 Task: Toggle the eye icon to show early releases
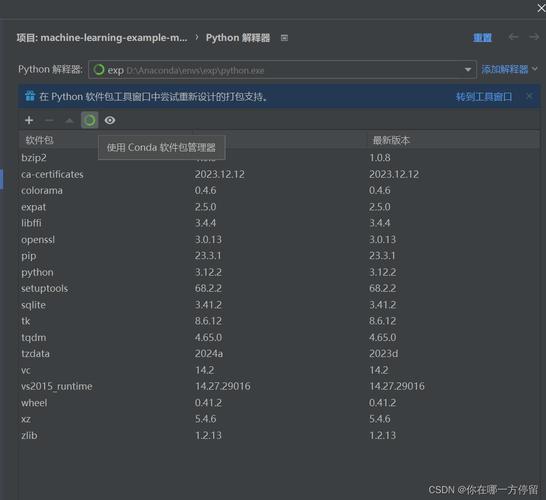pyautogui.click(x=110, y=120)
